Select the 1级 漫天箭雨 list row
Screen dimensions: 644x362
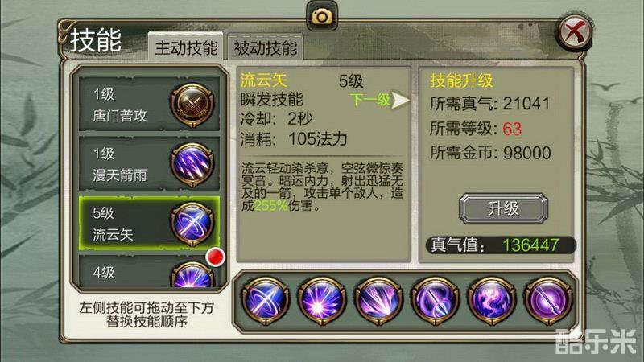(150, 164)
